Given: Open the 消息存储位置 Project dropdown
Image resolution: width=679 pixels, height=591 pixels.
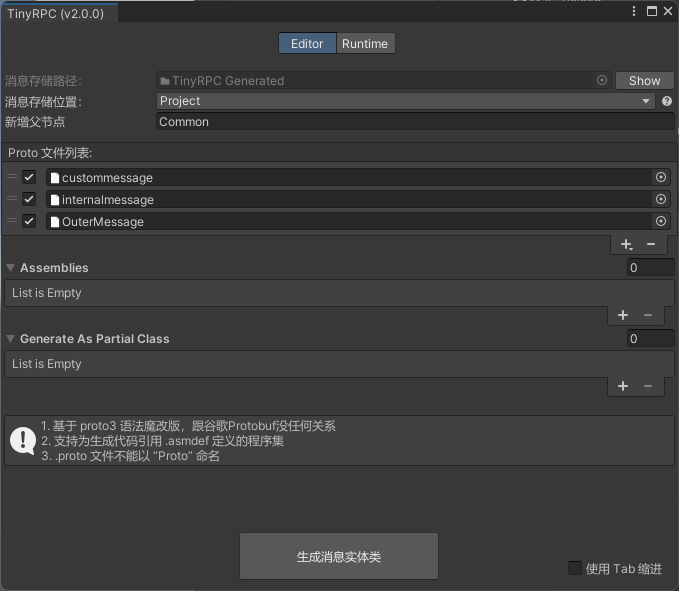Looking at the screenshot, I should 405,101.
